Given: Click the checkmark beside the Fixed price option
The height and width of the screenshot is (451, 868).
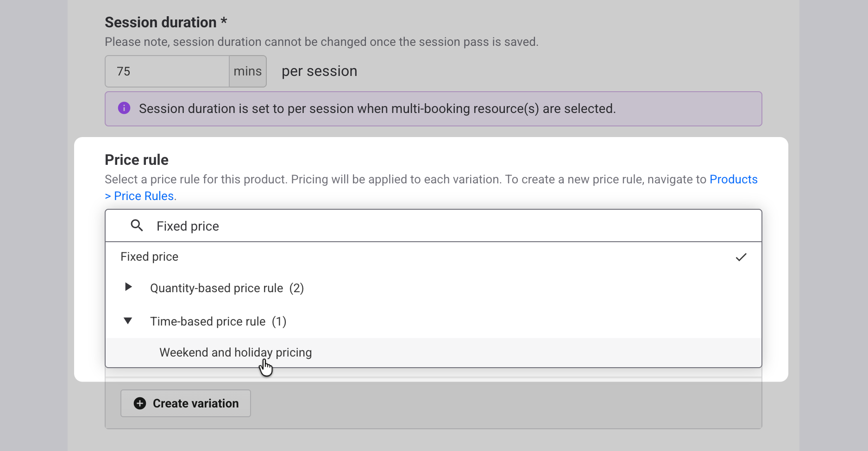Looking at the screenshot, I should [741, 257].
